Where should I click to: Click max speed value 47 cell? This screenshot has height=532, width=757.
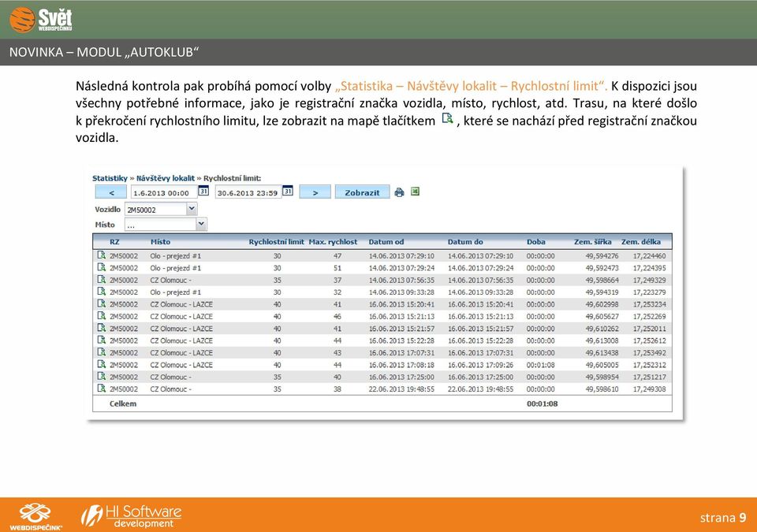pos(337,256)
